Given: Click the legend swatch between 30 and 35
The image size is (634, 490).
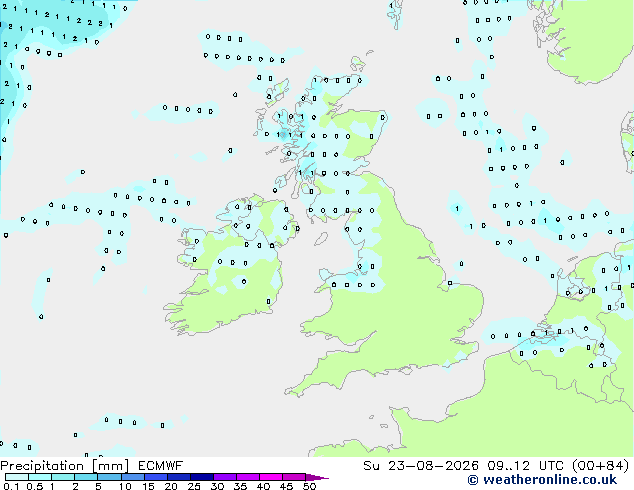Looking at the screenshot, I should (225, 477).
